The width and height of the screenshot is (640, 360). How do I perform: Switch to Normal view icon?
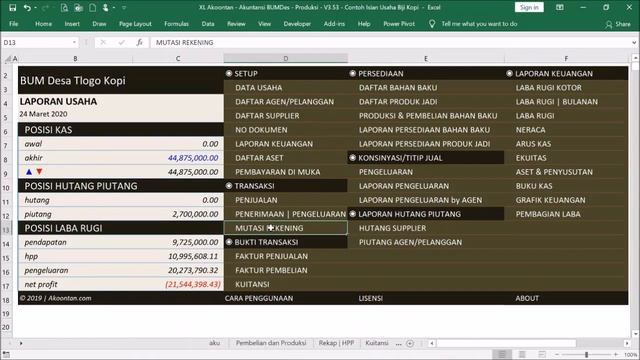[502, 354]
